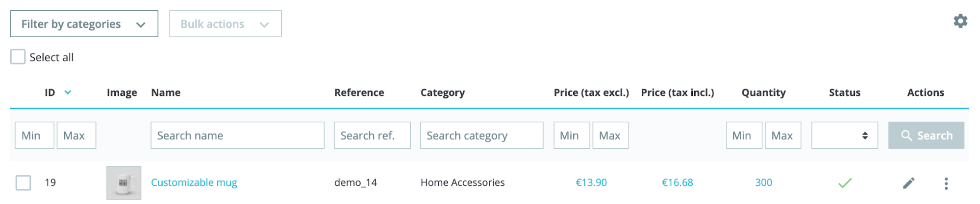This screenshot has height=204, width=980.
Task: Focus the Search ref. field
Action: pyautogui.click(x=372, y=135)
